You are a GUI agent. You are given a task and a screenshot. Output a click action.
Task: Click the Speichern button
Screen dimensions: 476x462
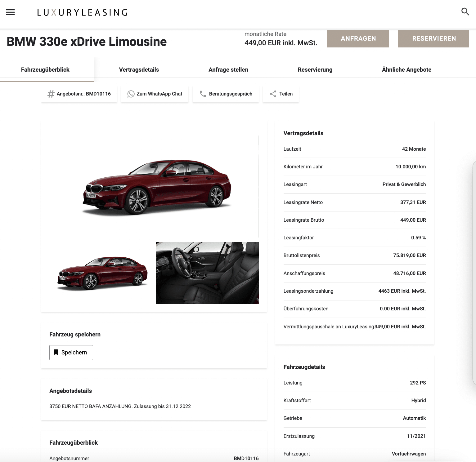point(71,353)
